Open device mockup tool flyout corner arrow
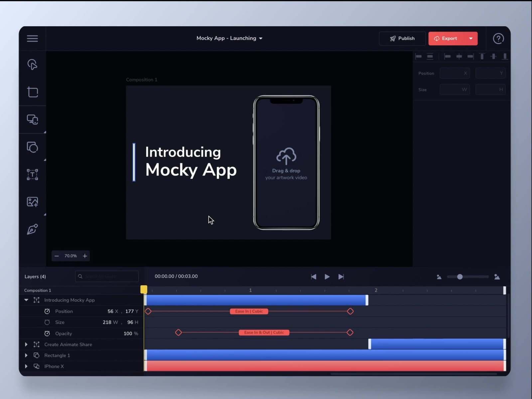Viewport: 532px width, 399px height. coord(45,132)
